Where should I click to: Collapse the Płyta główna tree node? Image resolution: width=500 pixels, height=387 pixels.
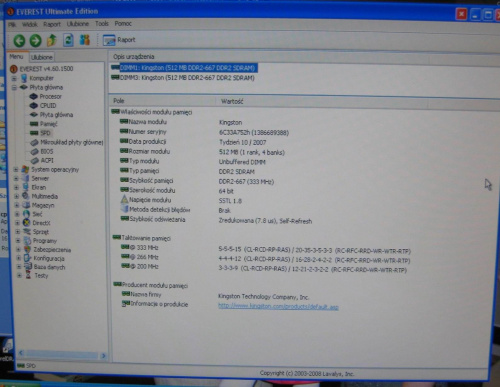click(x=14, y=88)
